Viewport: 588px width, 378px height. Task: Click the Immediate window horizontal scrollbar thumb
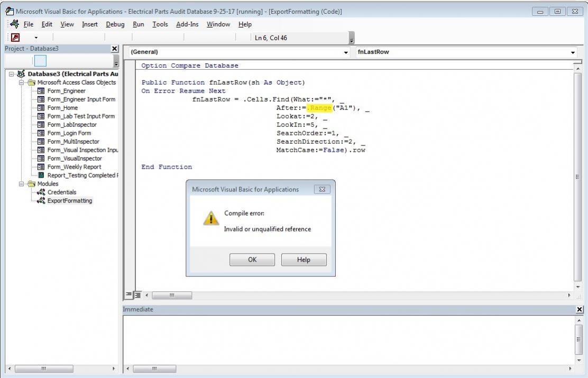pyautogui.click(x=154, y=368)
